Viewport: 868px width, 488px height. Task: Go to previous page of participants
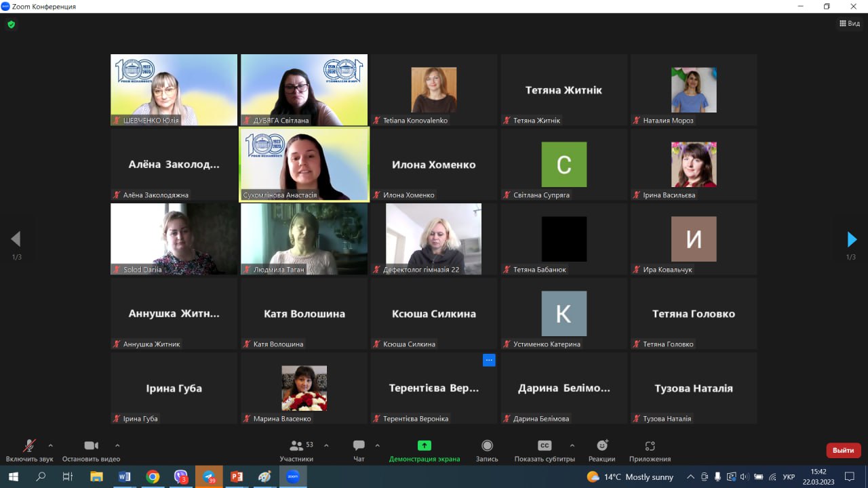(16, 239)
